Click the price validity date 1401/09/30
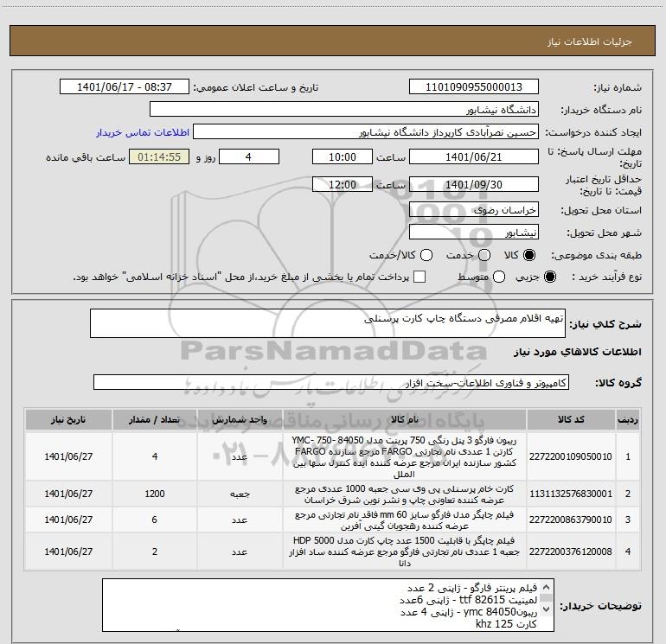This screenshot has height=644, width=666. (x=474, y=184)
